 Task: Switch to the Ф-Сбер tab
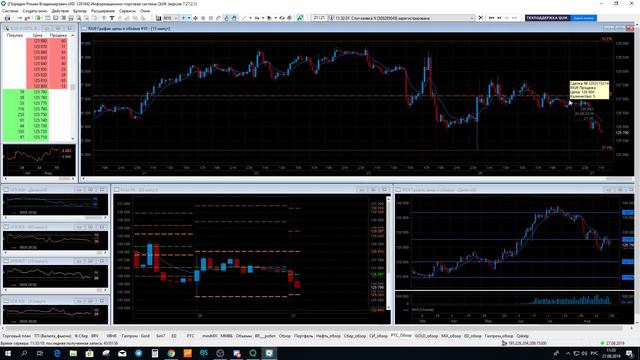click(81, 336)
